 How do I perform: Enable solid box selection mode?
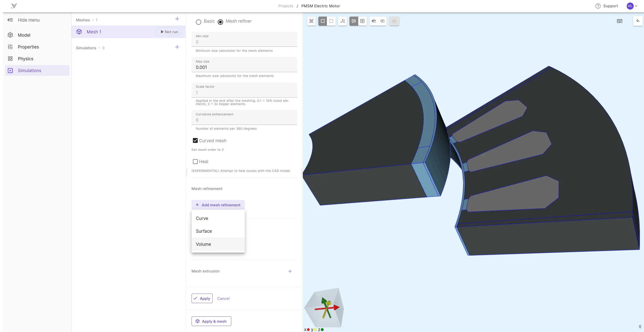pos(323,21)
